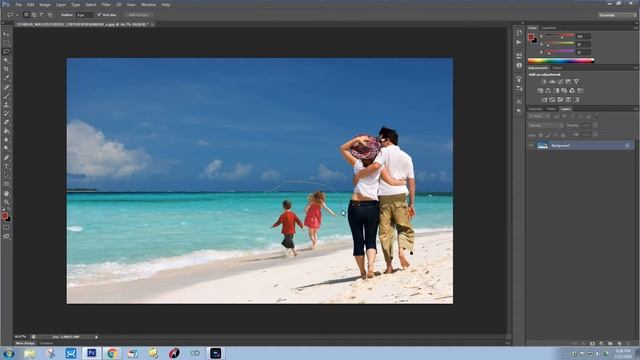Viewport: 640px width, 360px height.
Task: Select the Hand tool
Action: pos(6,193)
